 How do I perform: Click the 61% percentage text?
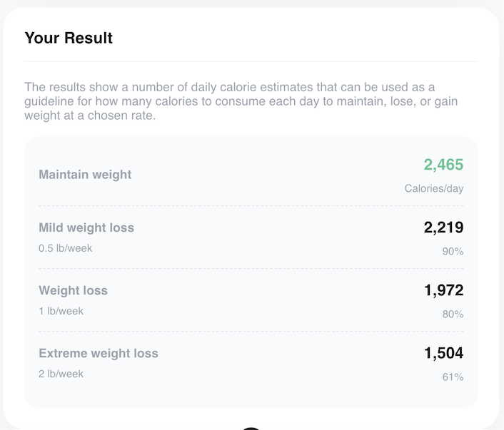[x=453, y=377]
